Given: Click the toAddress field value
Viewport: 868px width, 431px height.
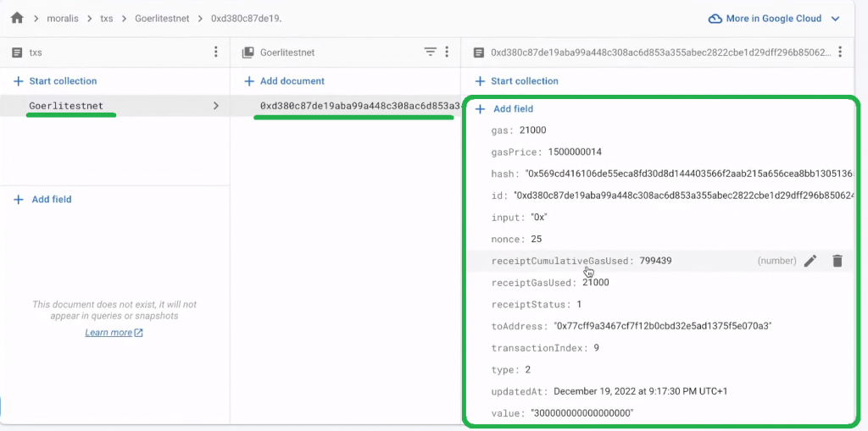Looking at the screenshot, I should pyautogui.click(x=663, y=326).
